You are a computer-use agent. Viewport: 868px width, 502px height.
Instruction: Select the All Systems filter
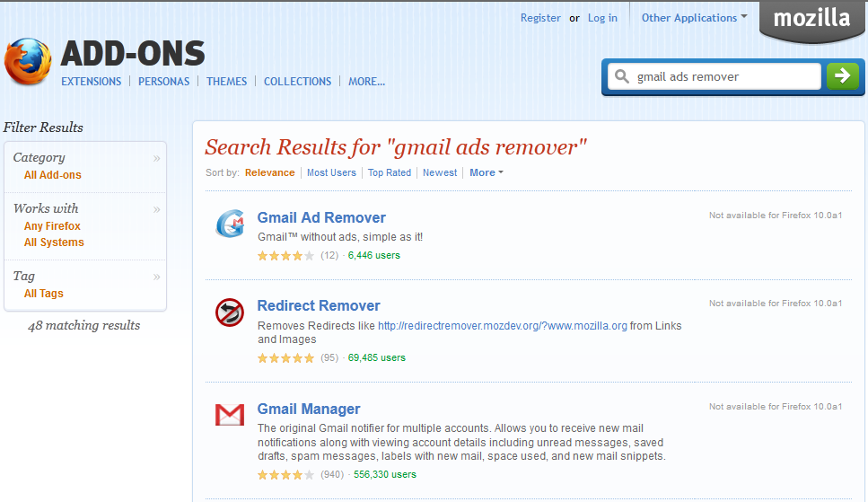(x=54, y=242)
